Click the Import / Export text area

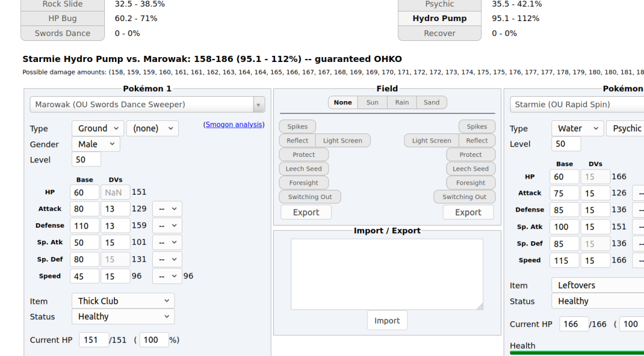pyautogui.click(x=387, y=274)
